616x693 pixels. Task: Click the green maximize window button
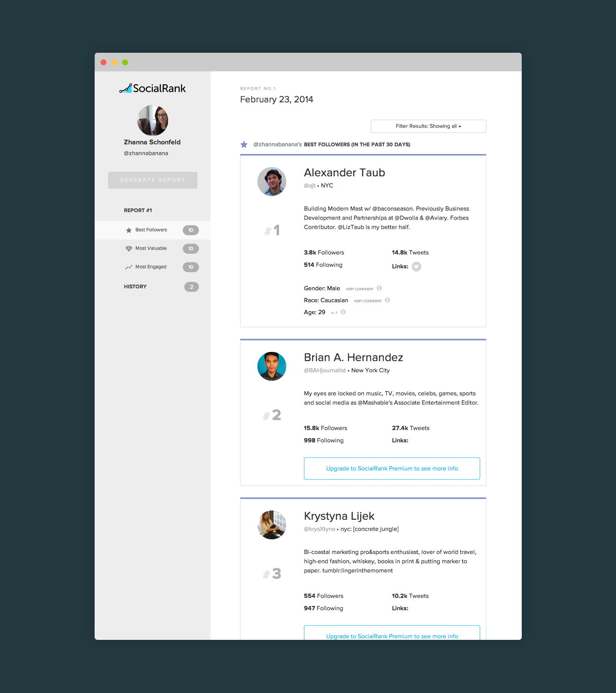(125, 62)
